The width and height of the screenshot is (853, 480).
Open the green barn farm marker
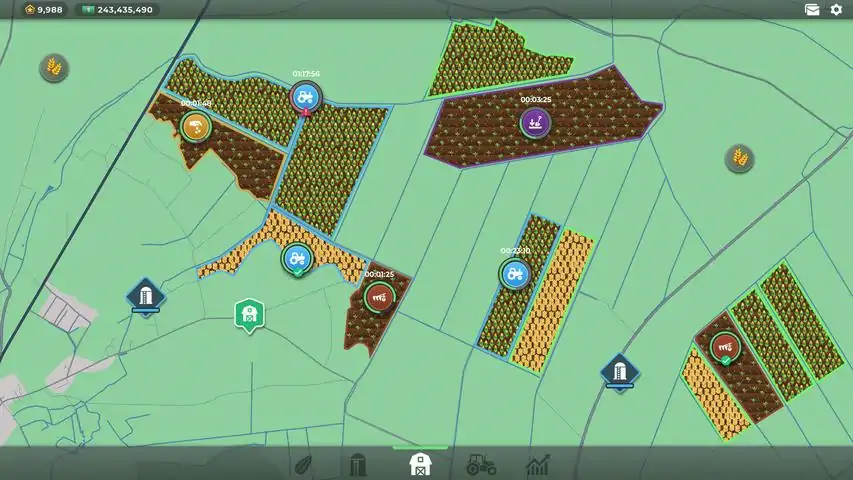coord(249,316)
